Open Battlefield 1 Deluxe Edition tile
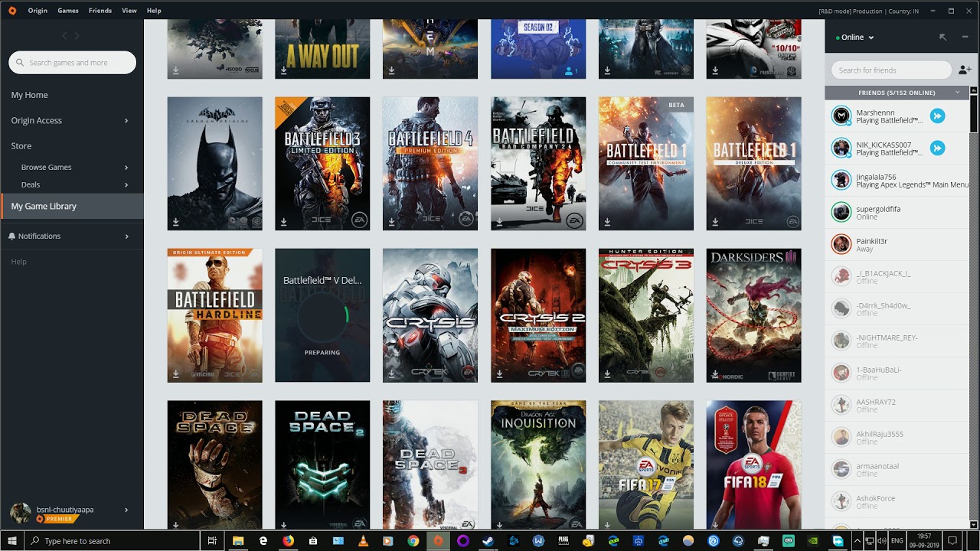 [754, 164]
